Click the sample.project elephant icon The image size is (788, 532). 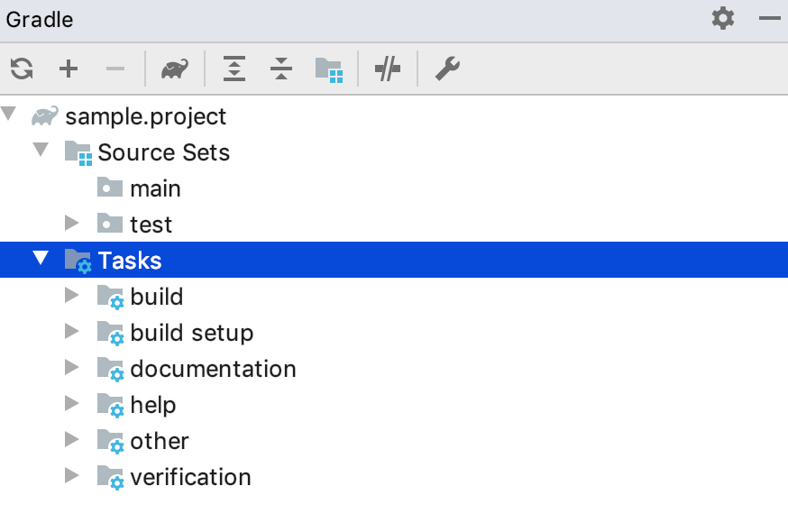tap(45, 115)
